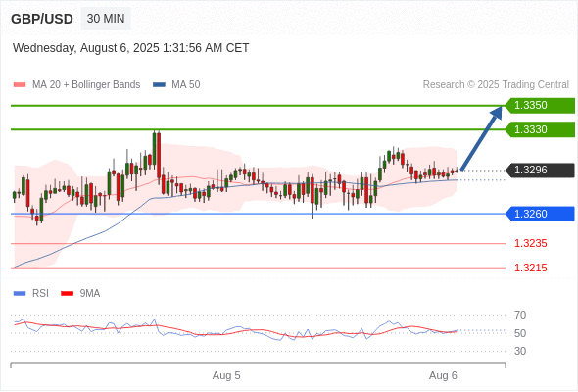Click the Research © 2025 Trading Central credit

click(x=496, y=85)
